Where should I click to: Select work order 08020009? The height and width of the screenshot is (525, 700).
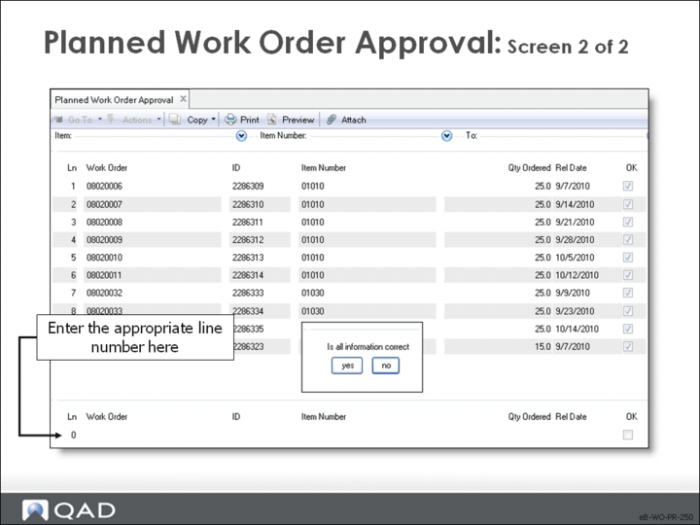click(104, 240)
